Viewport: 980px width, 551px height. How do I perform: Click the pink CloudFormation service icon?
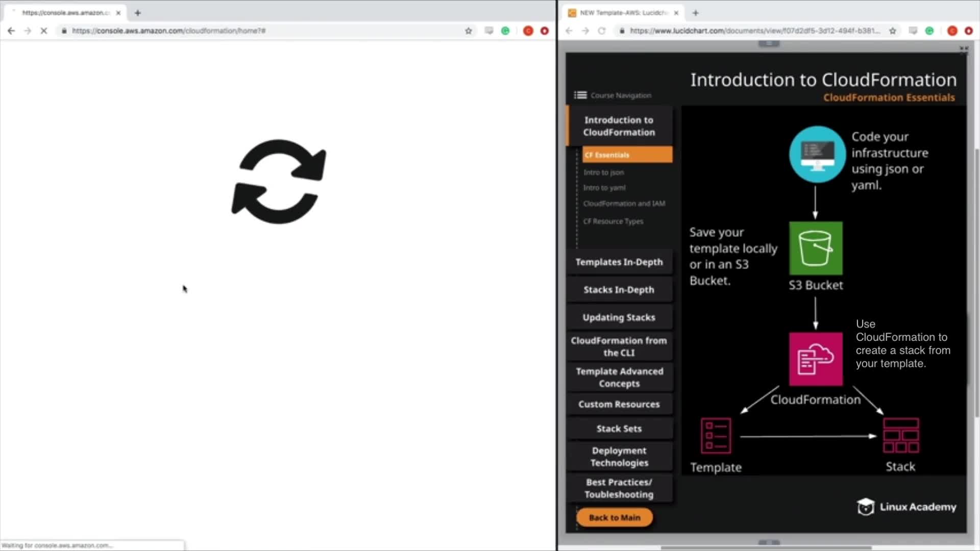[x=815, y=359]
